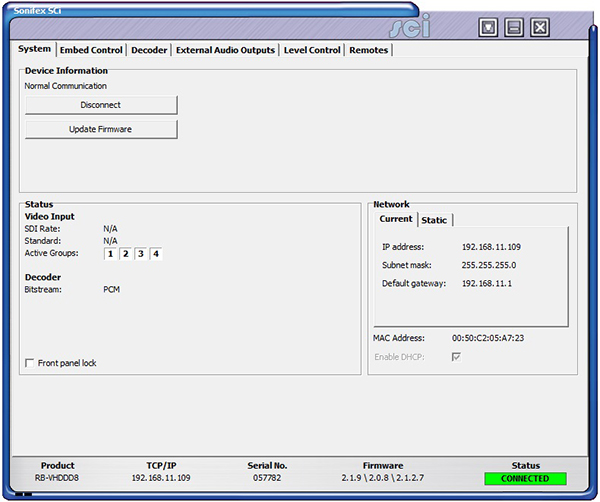The height and width of the screenshot is (502, 600).
Task: Select Active Group 3 box
Action: point(141,254)
